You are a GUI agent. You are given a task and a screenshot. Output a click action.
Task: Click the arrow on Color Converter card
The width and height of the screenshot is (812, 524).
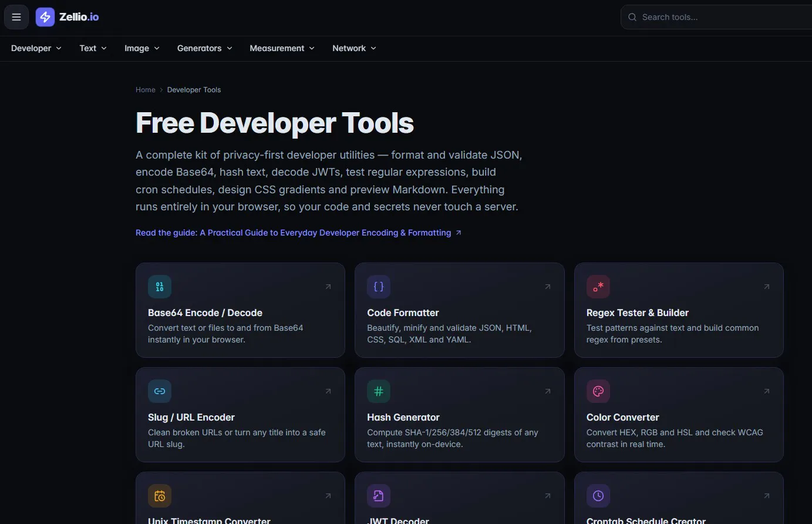click(x=767, y=391)
